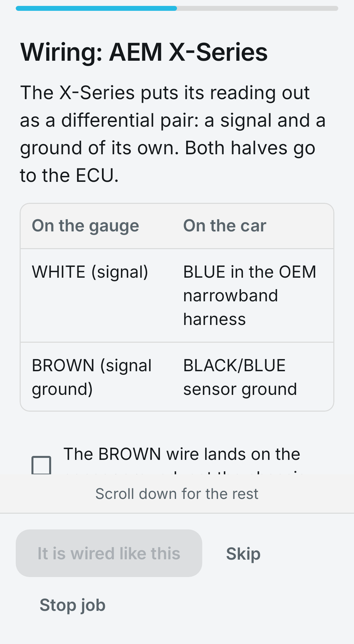Click the 'The BROWN wire lands on the' label
The width and height of the screenshot is (354, 644).
coord(182,454)
